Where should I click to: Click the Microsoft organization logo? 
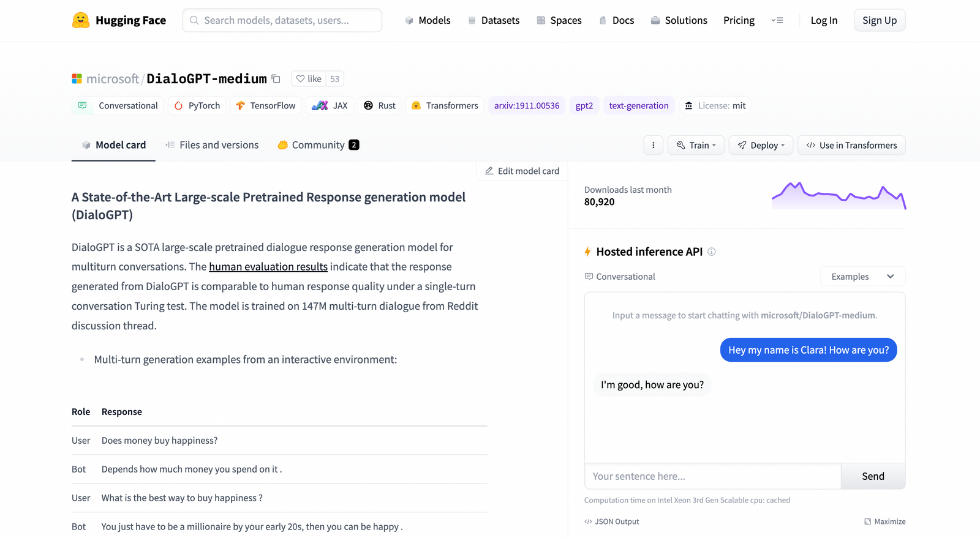[x=77, y=79]
